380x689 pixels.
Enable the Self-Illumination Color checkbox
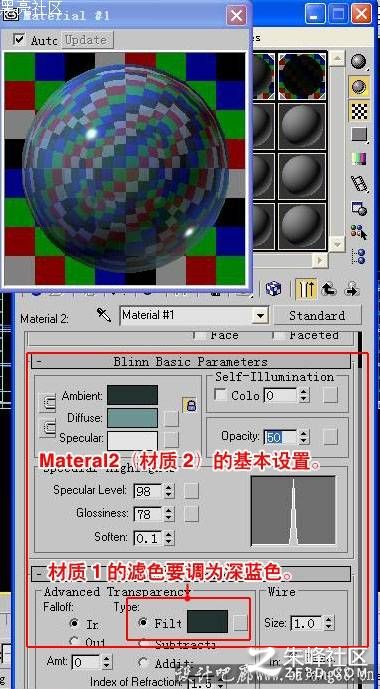click(x=220, y=395)
